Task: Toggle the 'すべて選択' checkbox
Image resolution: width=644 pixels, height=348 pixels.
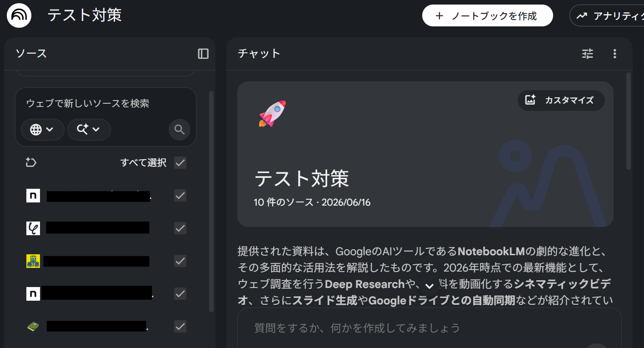Action: [180, 162]
